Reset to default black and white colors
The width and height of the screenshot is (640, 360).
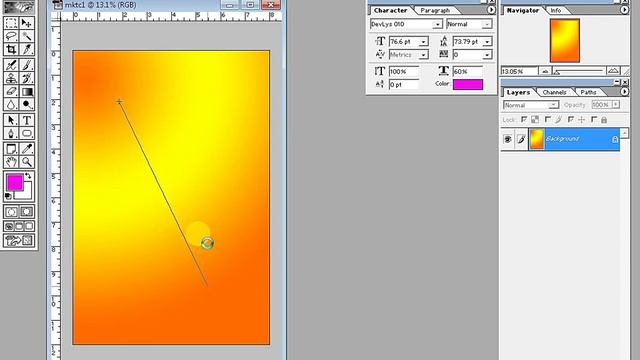point(8,196)
